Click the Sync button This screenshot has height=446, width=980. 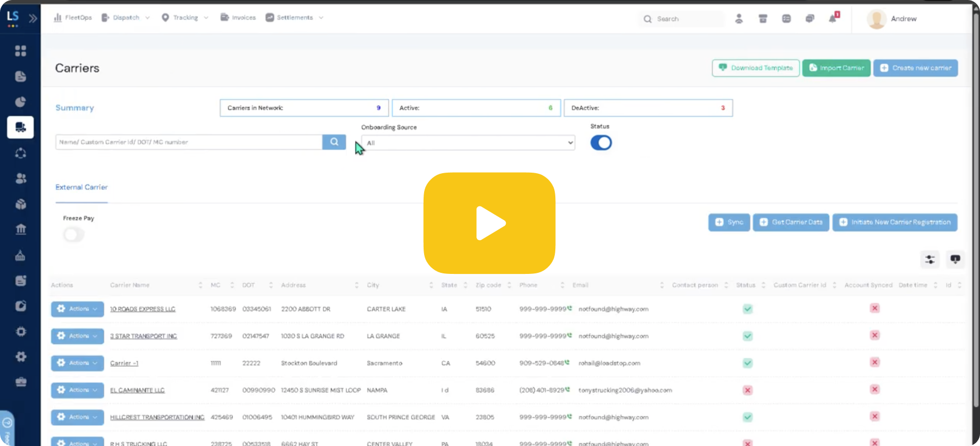(729, 222)
